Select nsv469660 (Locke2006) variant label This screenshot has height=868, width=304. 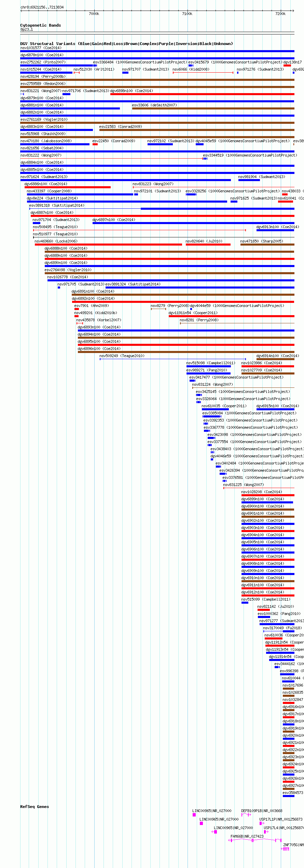pyautogui.click(x=56, y=241)
